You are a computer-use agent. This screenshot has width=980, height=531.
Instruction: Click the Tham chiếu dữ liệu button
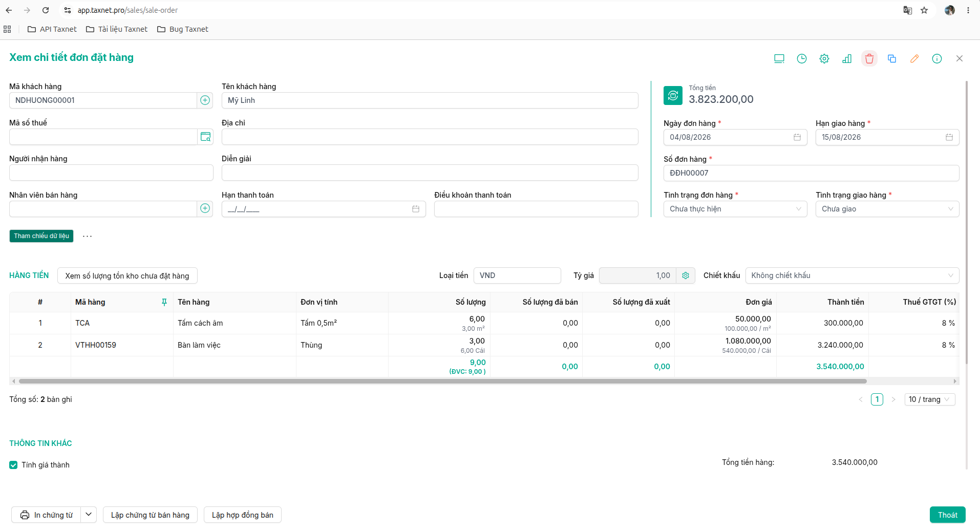pyautogui.click(x=41, y=236)
